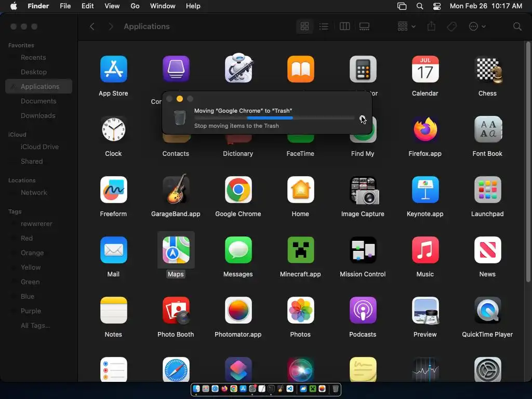Select the Notes app icon
Image resolution: width=532 pixels, height=399 pixels.
[113, 310]
